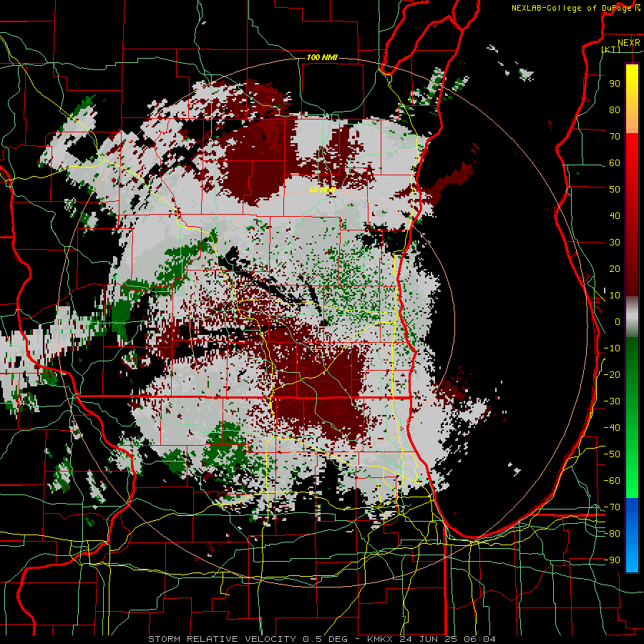Select the 10 value on the velocity scale
The image size is (644, 644).
[x=615, y=296]
